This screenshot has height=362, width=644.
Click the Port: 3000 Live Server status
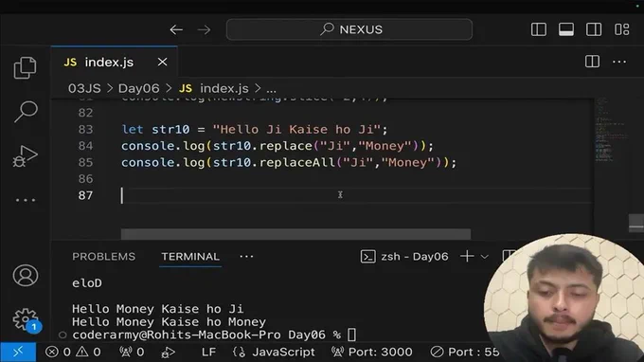click(371, 353)
